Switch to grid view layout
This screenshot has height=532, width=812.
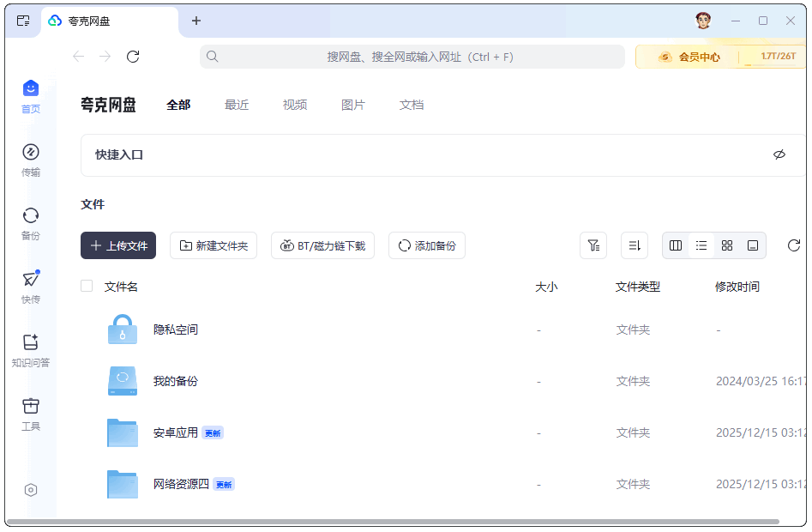click(727, 245)
